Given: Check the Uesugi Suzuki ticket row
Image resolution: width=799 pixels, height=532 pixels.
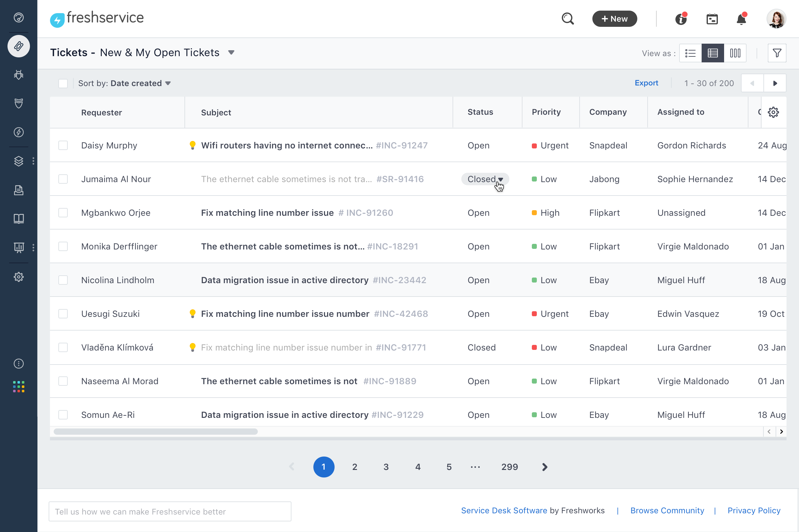Looking at the screenshot, I should click(x=63, y=313).
